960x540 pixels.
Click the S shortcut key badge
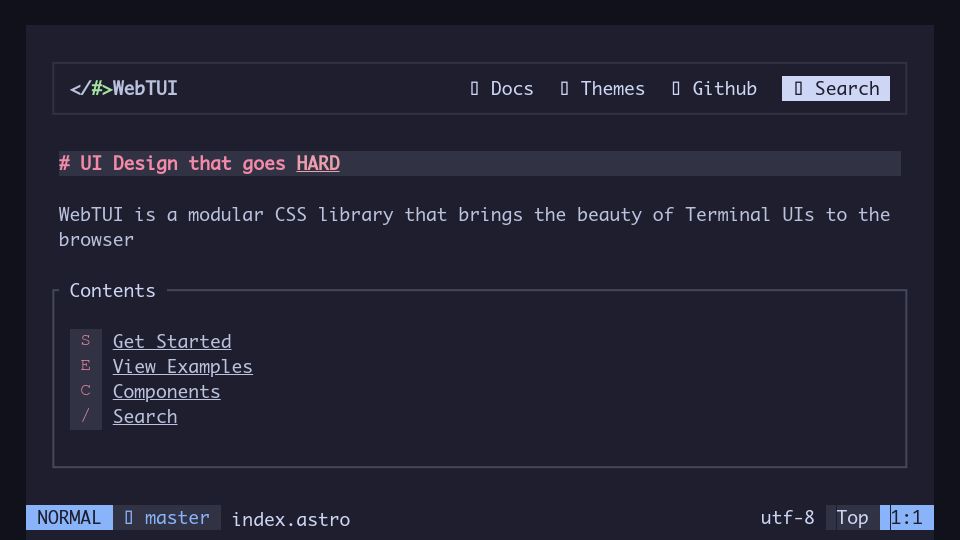[86, 341]
